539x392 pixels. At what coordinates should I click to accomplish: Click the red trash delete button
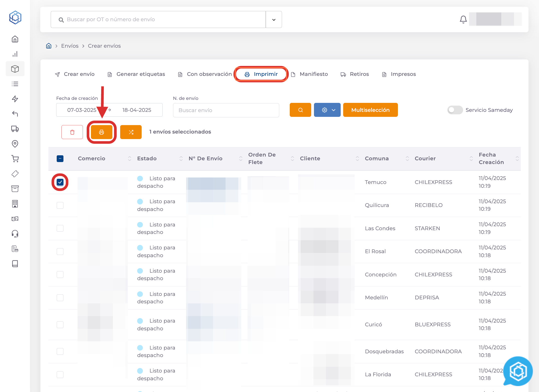(72, 132)
